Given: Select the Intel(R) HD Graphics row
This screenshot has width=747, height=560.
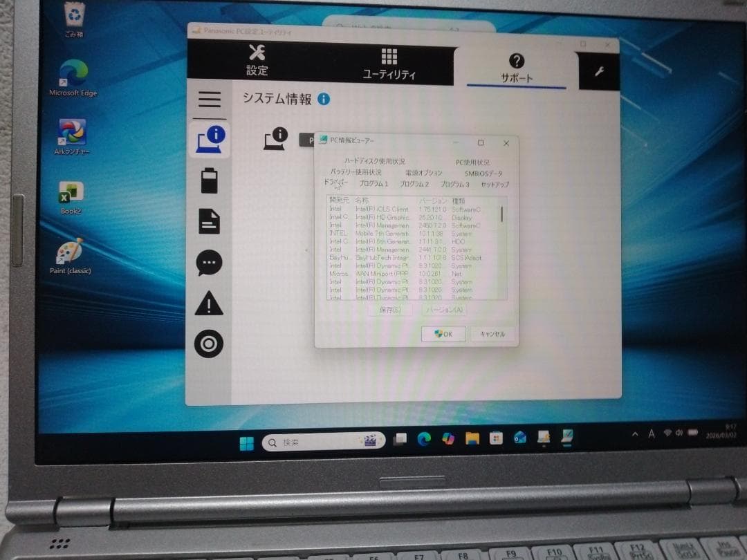Looking at the screenshot, I should (412, 217).
